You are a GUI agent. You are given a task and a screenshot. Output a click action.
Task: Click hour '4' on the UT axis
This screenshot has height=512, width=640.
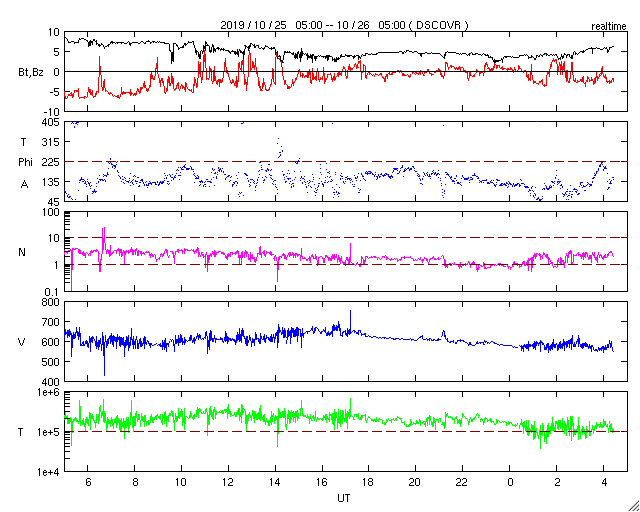pyautogui.click(x=603, y=482)
